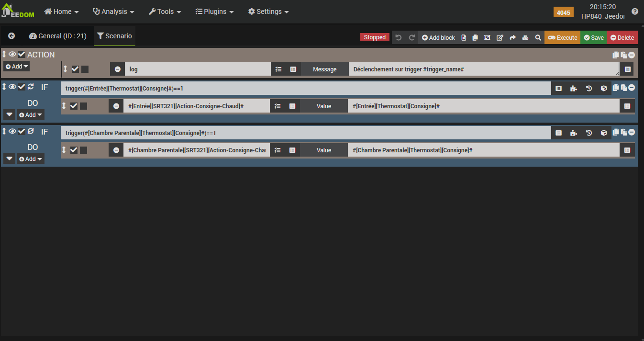Screen dimensions: 644x341
Task: Disable the Entrée SRT321 action checkbox
Action: 74,106
